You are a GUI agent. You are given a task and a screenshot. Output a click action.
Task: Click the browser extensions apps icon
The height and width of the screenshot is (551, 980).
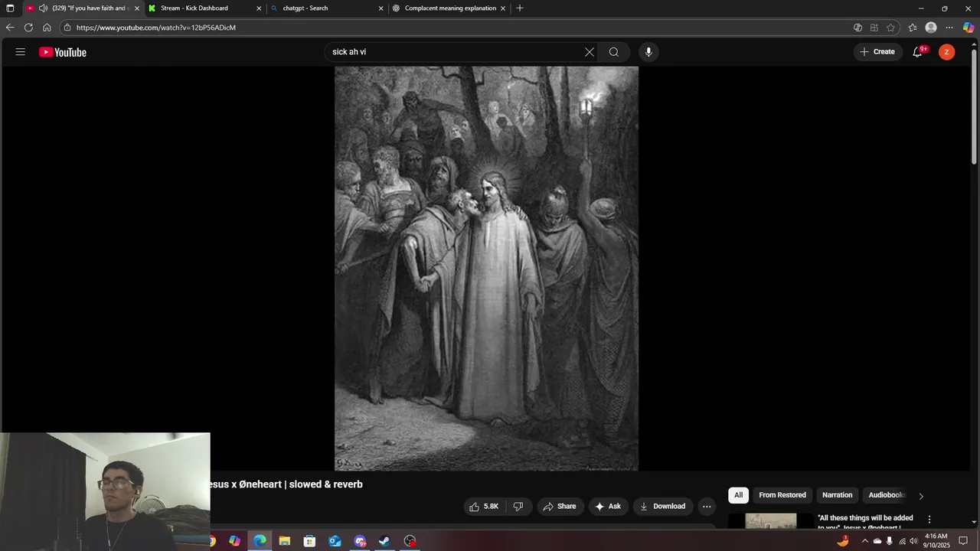(874, 28)
